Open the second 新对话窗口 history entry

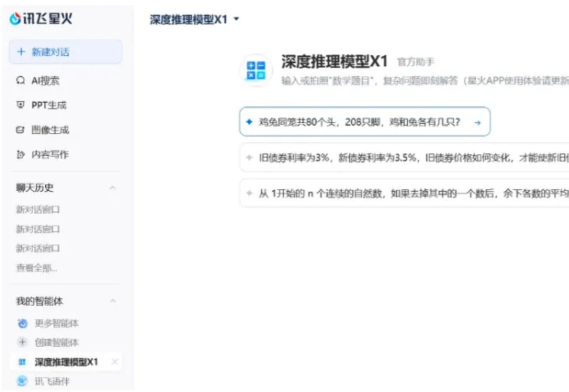pos(38,229)
